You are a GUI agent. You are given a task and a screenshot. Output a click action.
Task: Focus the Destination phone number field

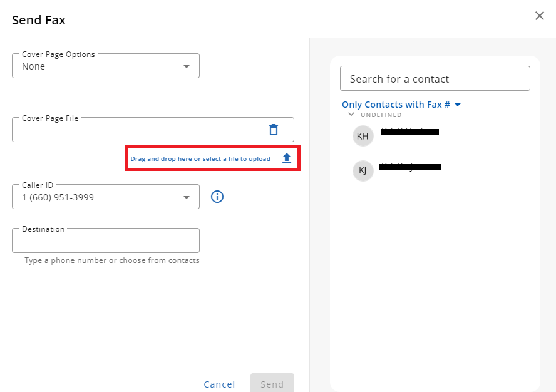tap(105, 240)
